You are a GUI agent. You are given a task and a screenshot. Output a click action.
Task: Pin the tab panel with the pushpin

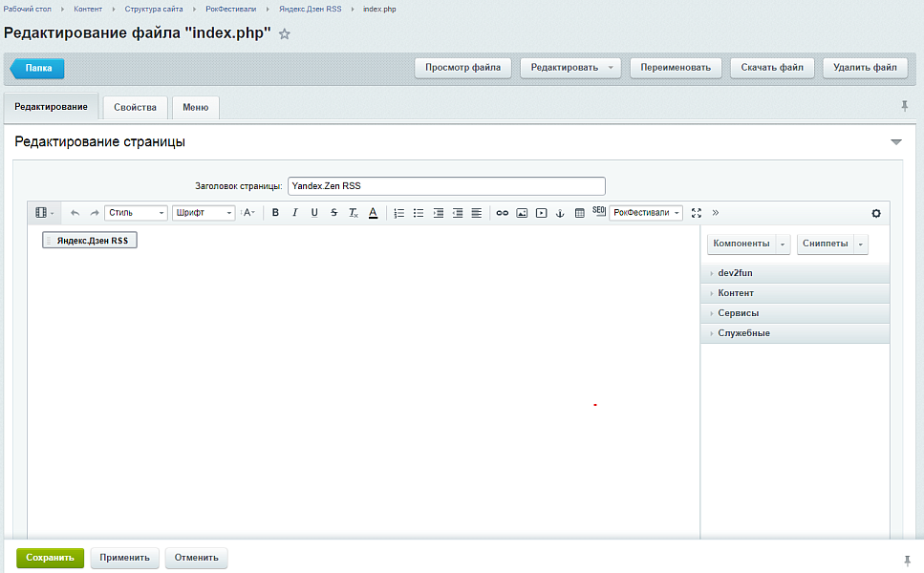905,106
